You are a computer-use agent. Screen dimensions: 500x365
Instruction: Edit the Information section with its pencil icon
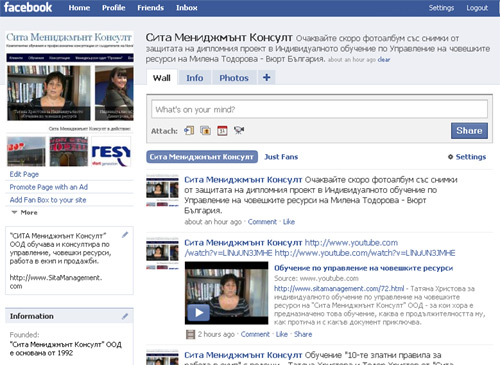click(x=125, y=316)
